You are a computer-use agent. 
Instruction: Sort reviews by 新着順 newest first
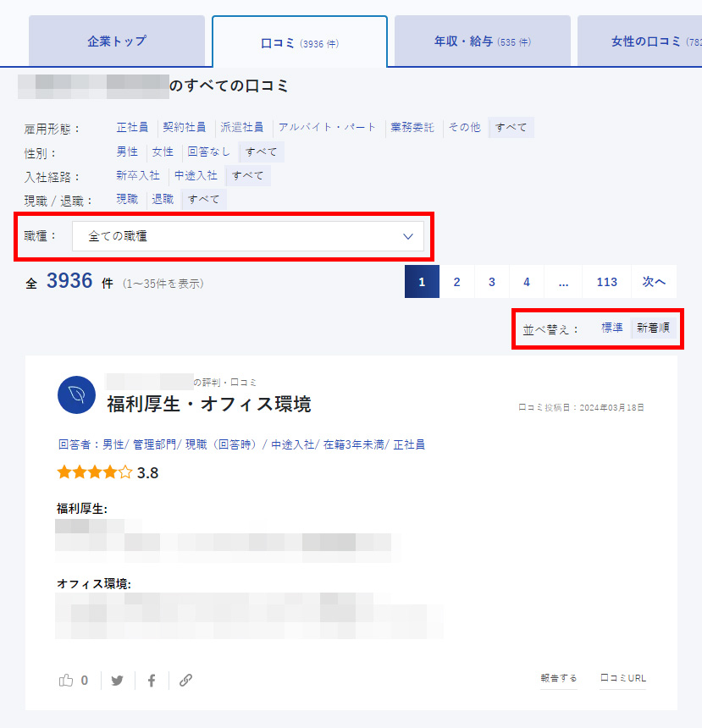click(654, 328)
